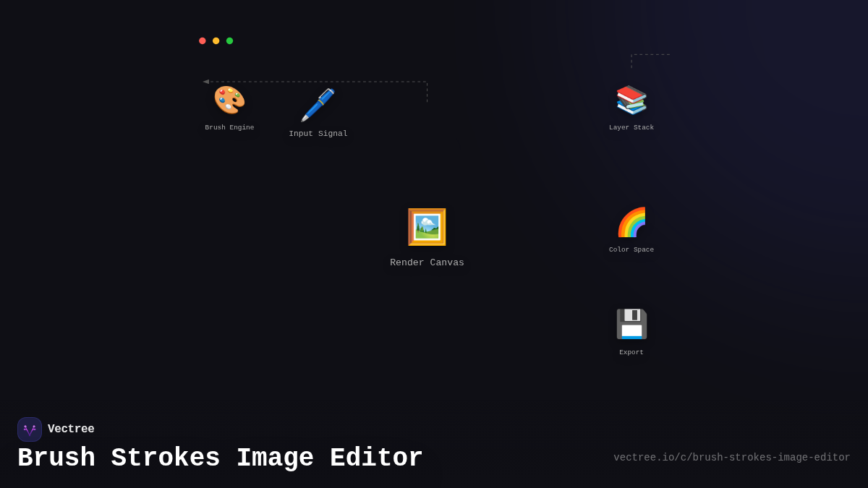The height and width of the screenshot is (488, 868).
Task: Click the Render Canvas picture frame icon
Action: pos(427,226)
